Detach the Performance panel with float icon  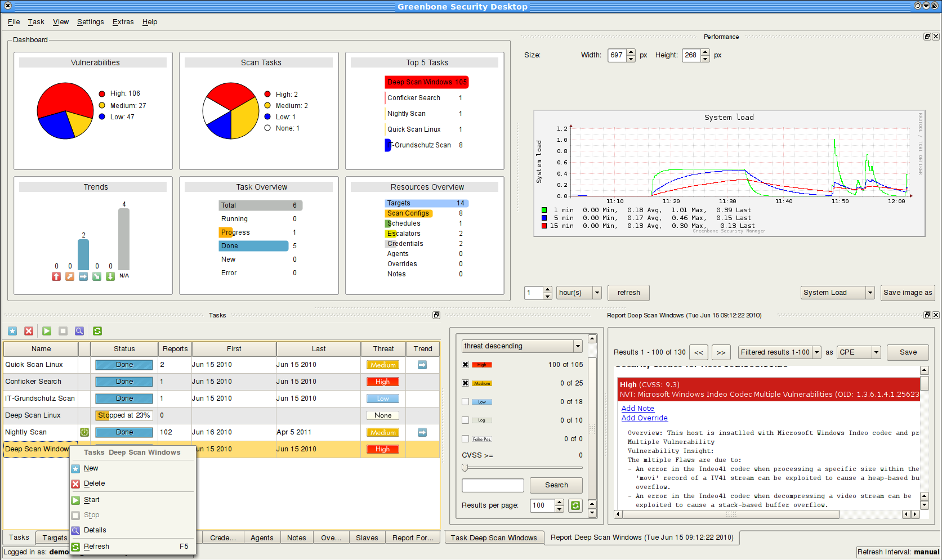927,37
